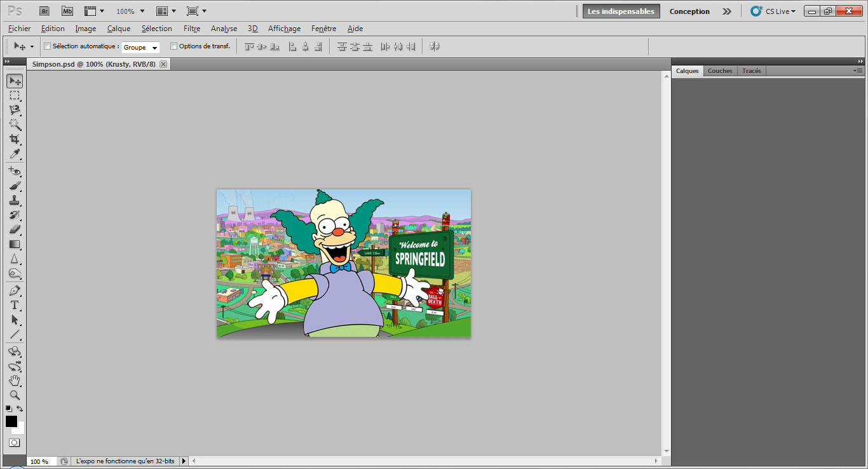Switch to the Conception workspace
This screenshot has width=868, height=469.
pyautogui.click(x=689, y=11)
